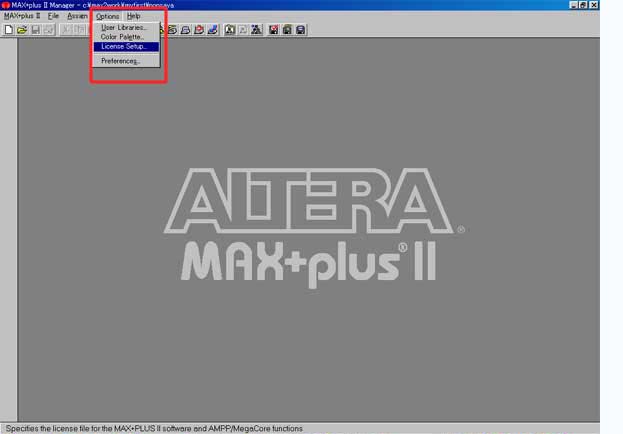Click toolbar icon left of red Compiler icon
Screen dimensions: 623x434
(x=186, y=30)
